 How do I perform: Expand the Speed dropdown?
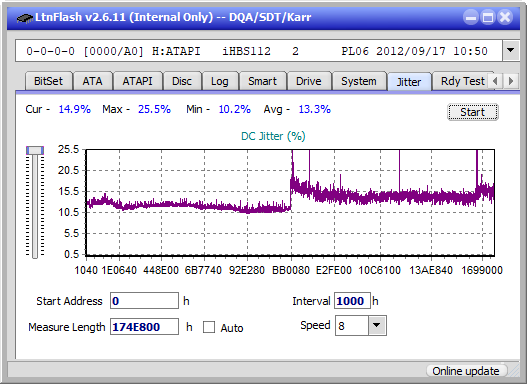(377, 325)
